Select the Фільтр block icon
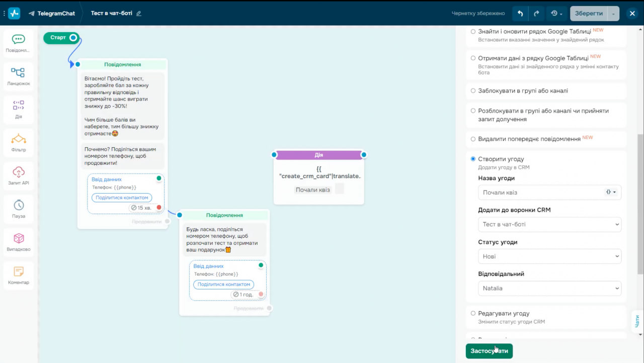 point(18,143)
